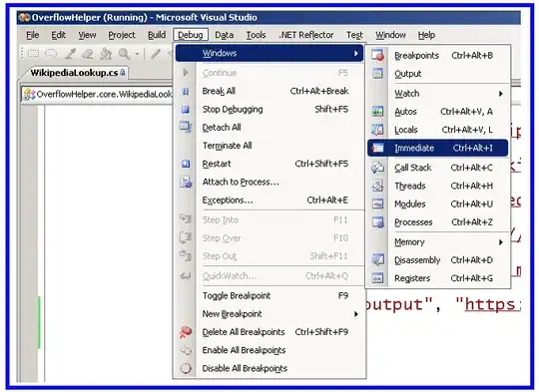
Task: Choose Enable All Breakpoints
Action: (x=269, y=350)
